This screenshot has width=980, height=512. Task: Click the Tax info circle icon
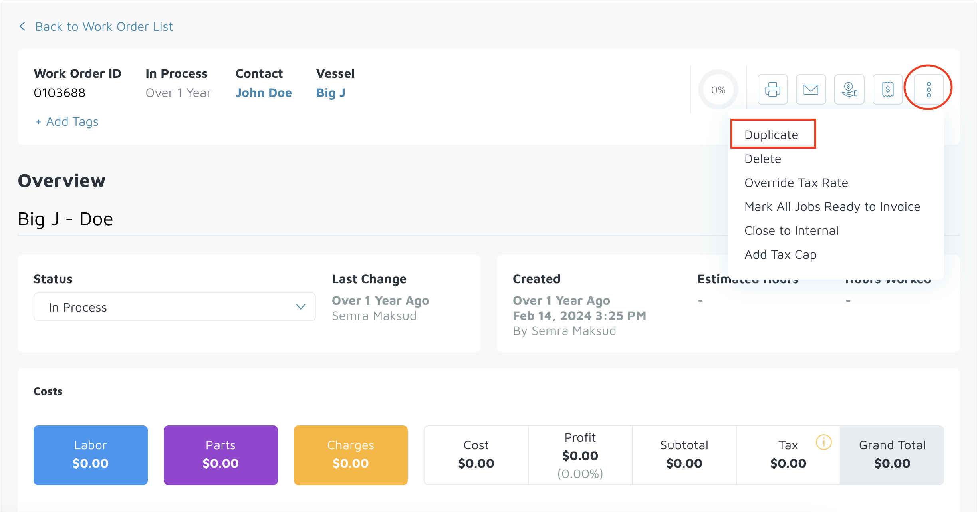click(823, 442)
